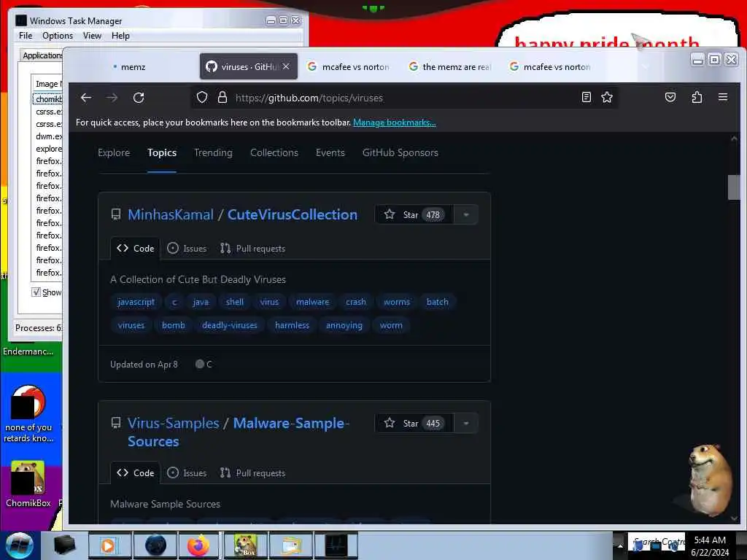Viewport: 747px width, 560px height.
Task: Open the Code tab for Malware-Sample-Sources
Action: (135, 472)
